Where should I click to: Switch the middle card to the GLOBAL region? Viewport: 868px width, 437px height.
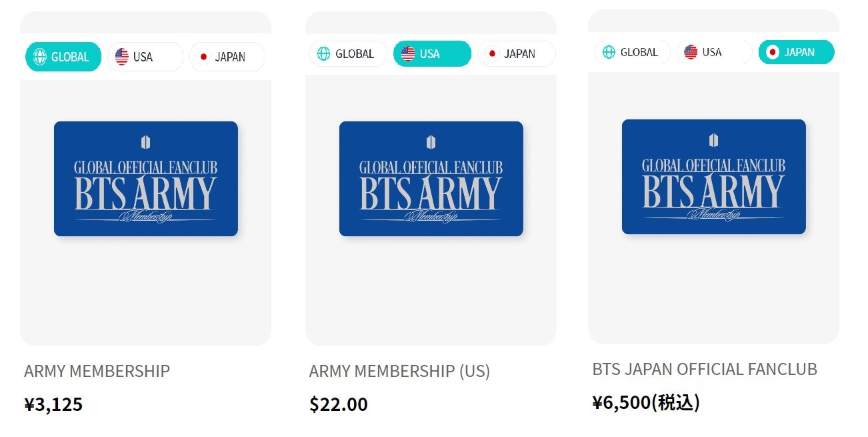tap(347, 53)
